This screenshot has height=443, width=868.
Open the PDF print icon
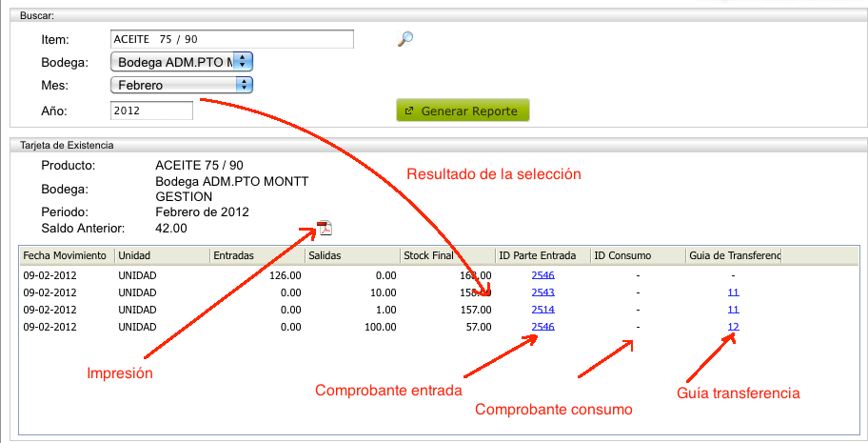pyautogui.click(x=325, y=228)
